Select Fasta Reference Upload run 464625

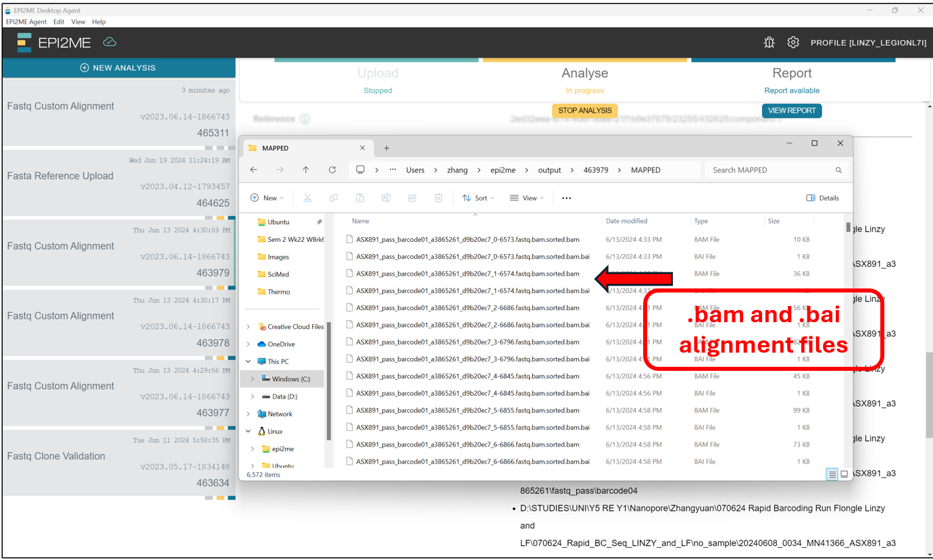118,182
